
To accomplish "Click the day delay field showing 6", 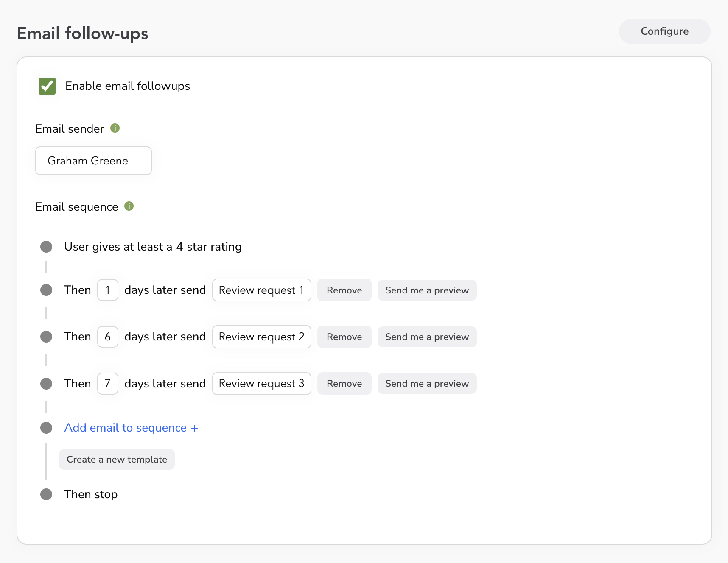I will tap(107, 337).
